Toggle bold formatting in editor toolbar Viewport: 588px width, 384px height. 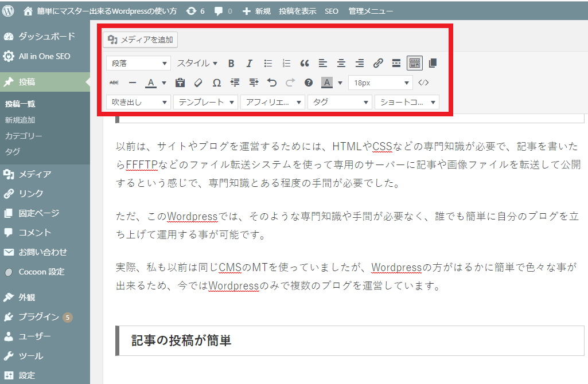(231, 63)
